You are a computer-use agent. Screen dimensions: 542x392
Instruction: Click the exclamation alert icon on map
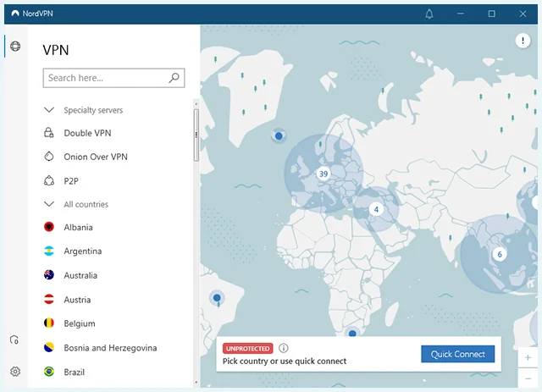click(x=523, y=41)
